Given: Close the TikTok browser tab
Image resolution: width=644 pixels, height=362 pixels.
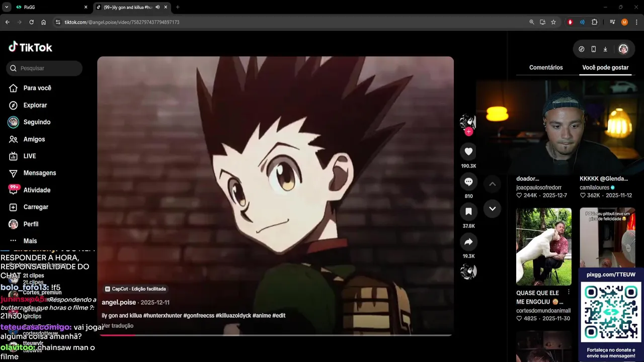Looking at the screenshot, I should (x=166, y=7).
